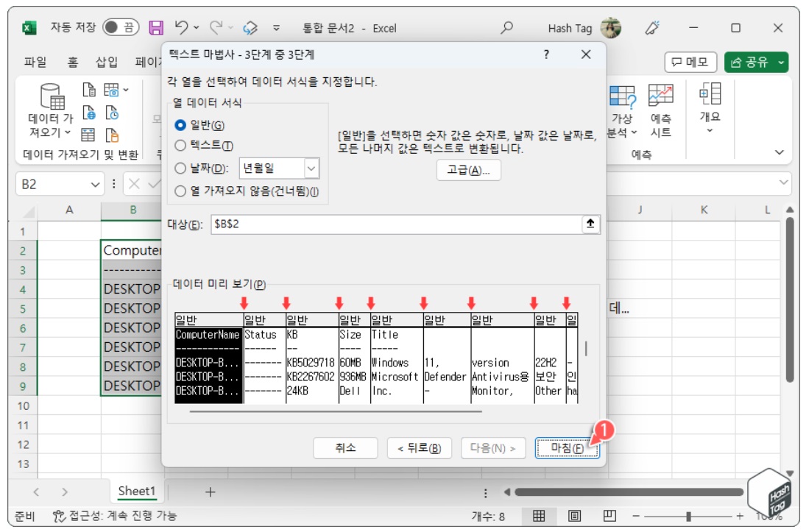This screenshot has width=806, height=532.
Task: Open the undo history dropdown arrow
Action: tap(196, 28)
